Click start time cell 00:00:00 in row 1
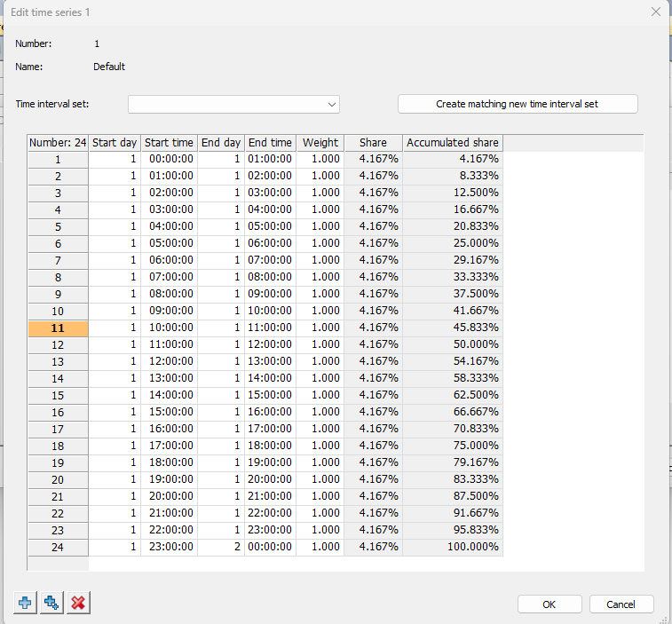The image size is (672, 624). click(169, 159)
